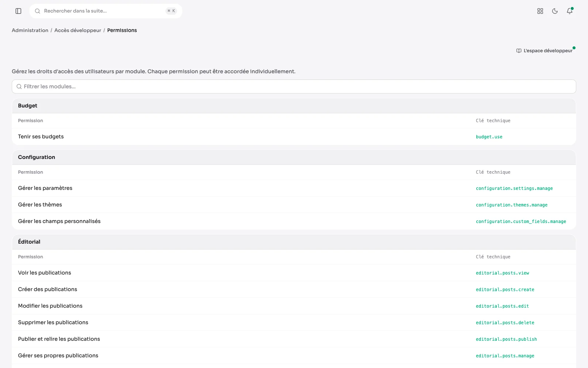Viewport: 588px width, 368px height.
Task: Switch to dark mode moon icon
Action: 555,11
